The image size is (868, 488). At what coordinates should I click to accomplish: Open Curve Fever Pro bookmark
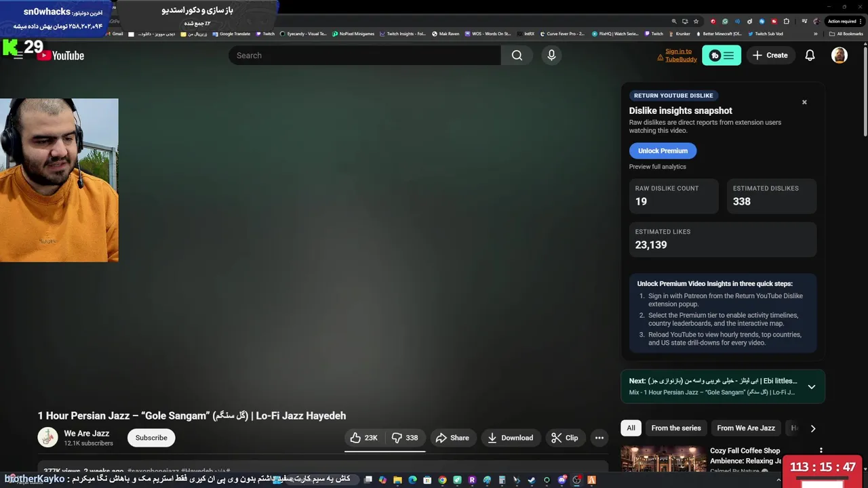click(562, 34)
